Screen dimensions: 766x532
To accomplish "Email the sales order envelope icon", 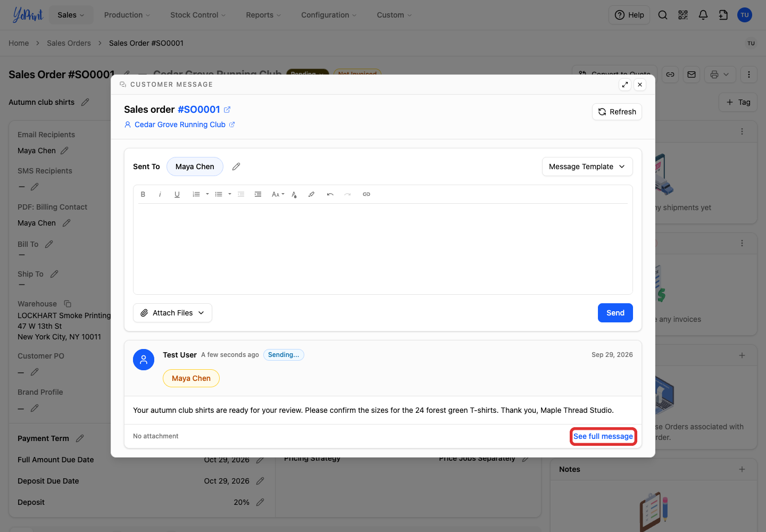I will tap(692, 74).
